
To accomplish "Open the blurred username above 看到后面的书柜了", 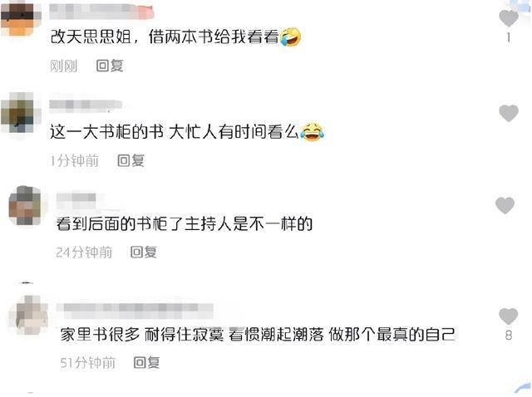I will pos(76,199).
